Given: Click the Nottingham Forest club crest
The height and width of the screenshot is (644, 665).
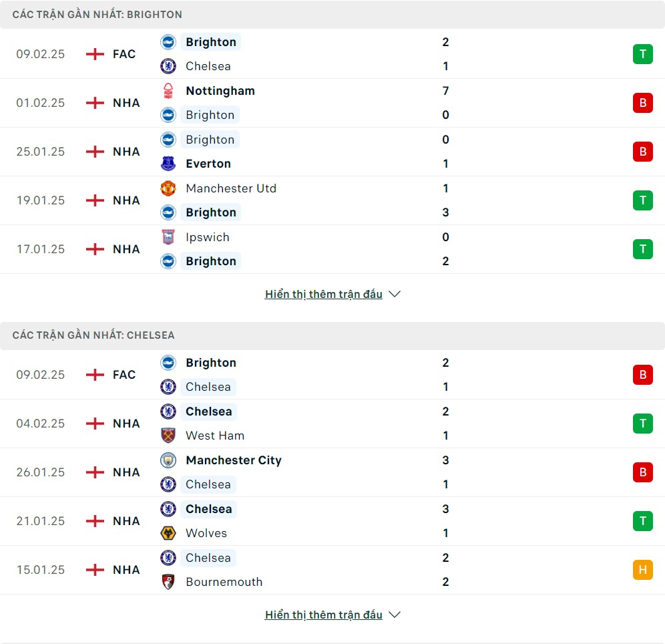Looking at the screenshot, I should coord(168,91).
